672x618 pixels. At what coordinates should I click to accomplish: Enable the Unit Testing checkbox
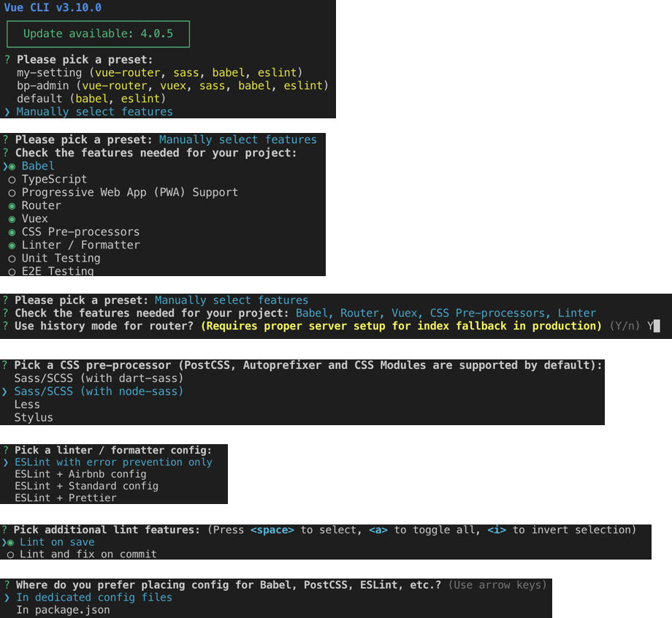pos(12,259)
